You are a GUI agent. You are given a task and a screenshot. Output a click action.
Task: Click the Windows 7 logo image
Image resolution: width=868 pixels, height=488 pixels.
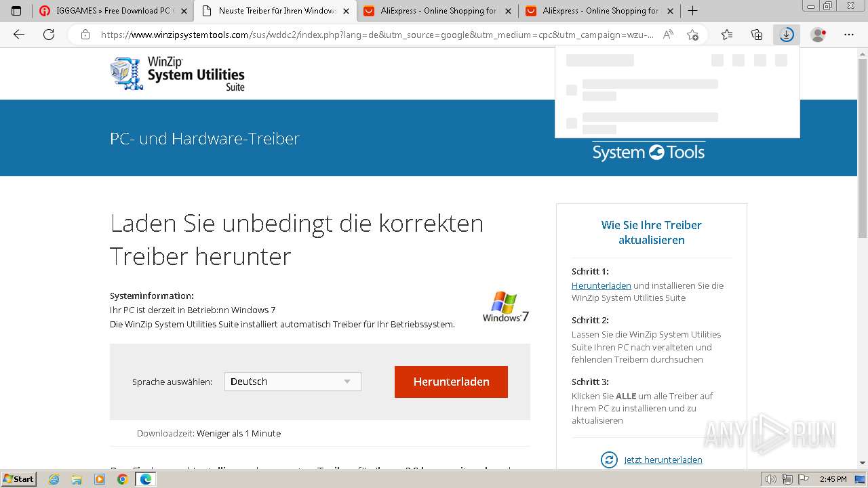click(x=506, y=307)
